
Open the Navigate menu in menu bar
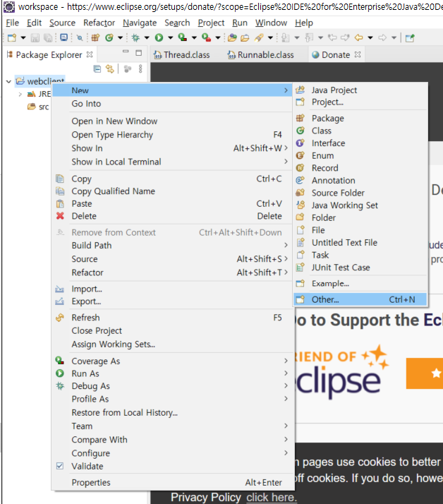[140, 23]
